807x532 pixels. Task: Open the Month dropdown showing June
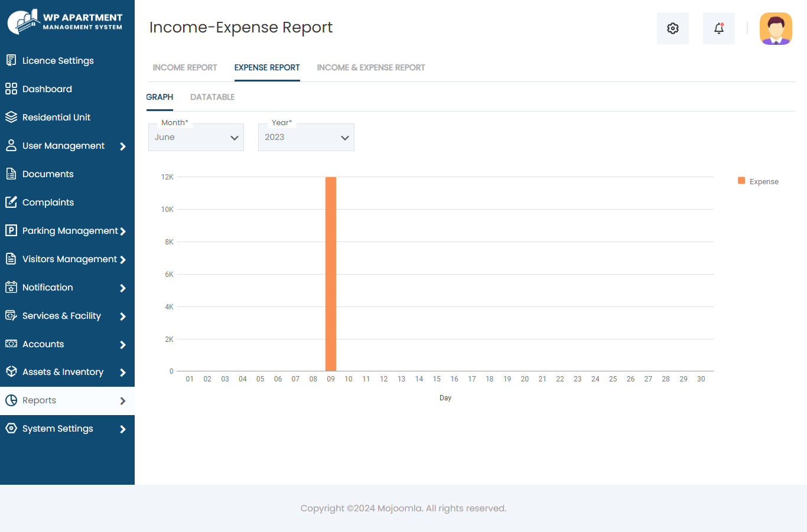[196, 137]
